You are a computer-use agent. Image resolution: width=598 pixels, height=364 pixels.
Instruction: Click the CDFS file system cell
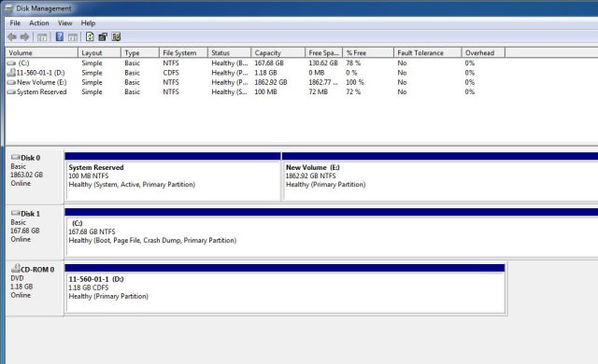pyautogui.click(x=171, y=73)
